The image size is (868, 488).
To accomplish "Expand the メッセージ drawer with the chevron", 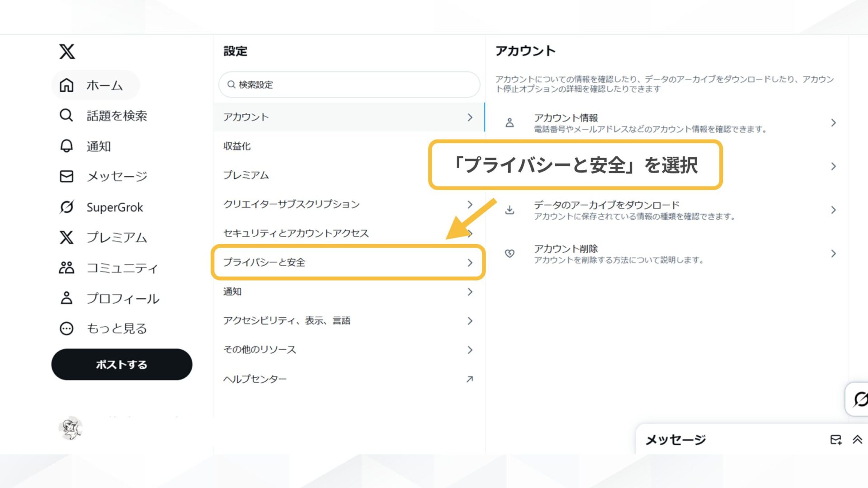I will click(857, 439).
